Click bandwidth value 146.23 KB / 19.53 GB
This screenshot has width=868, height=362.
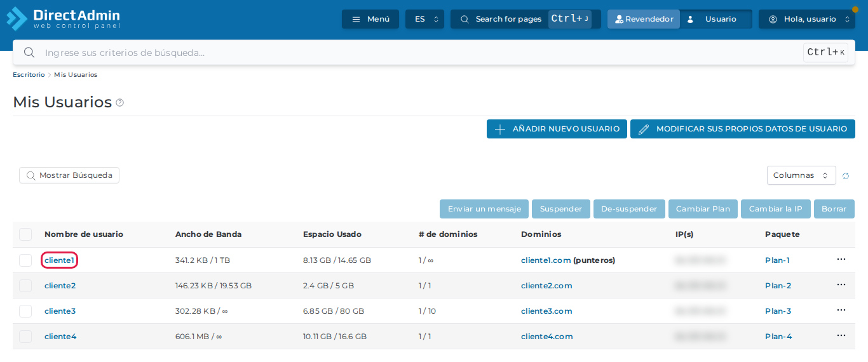click(x=214, y=286)
